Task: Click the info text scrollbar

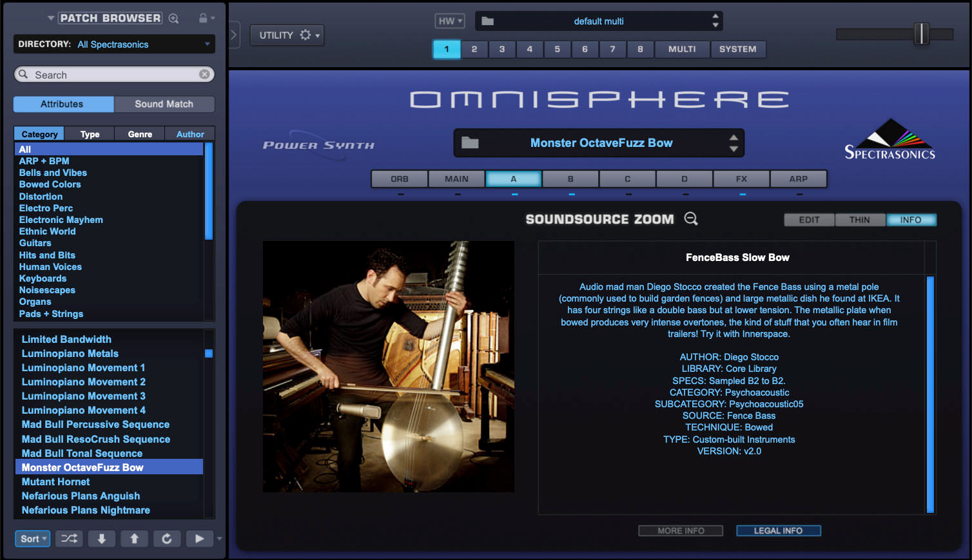Action: (930, 394)
